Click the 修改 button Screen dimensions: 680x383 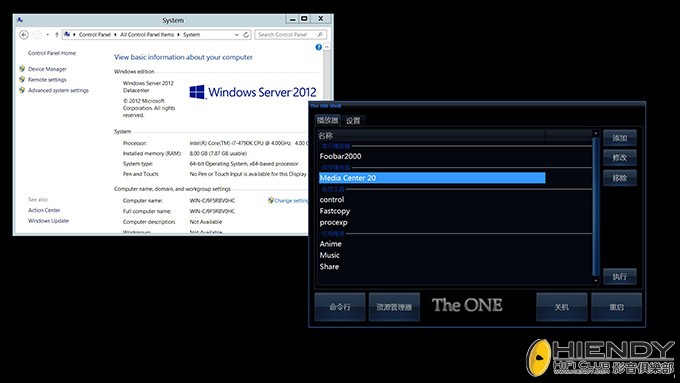620,157
